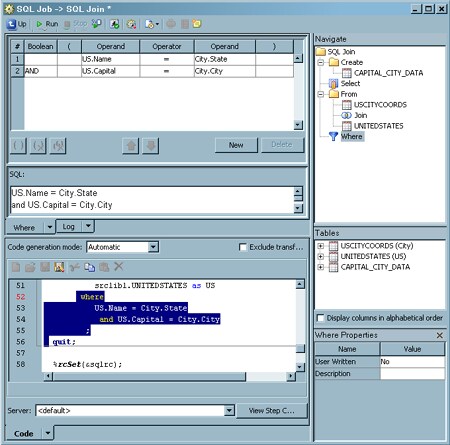Open the Server dropdown
This screenshot has height=445, width=450.
pos(229,410)
